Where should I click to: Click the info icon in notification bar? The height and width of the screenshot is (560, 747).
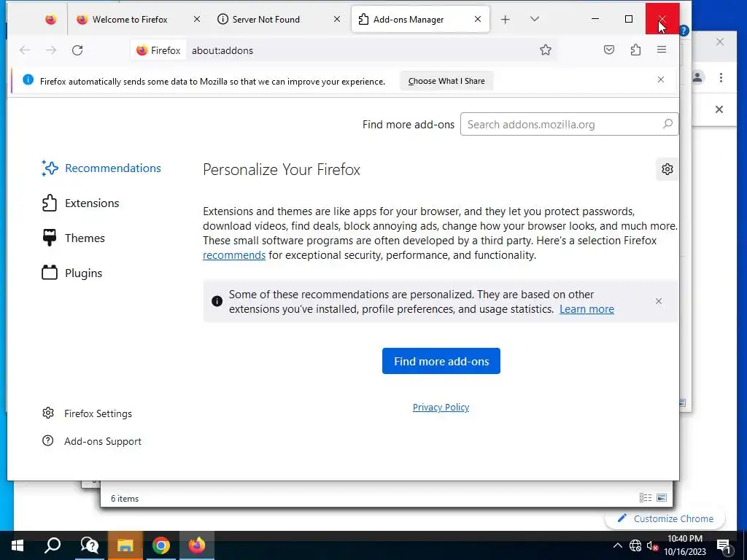(x=28, y=80)
